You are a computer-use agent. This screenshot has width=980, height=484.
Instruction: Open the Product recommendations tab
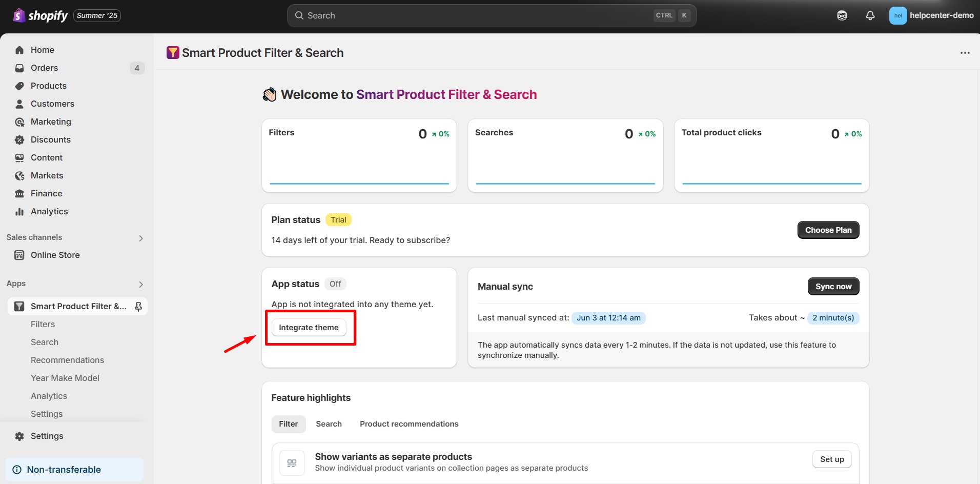[x=409, y=423]
